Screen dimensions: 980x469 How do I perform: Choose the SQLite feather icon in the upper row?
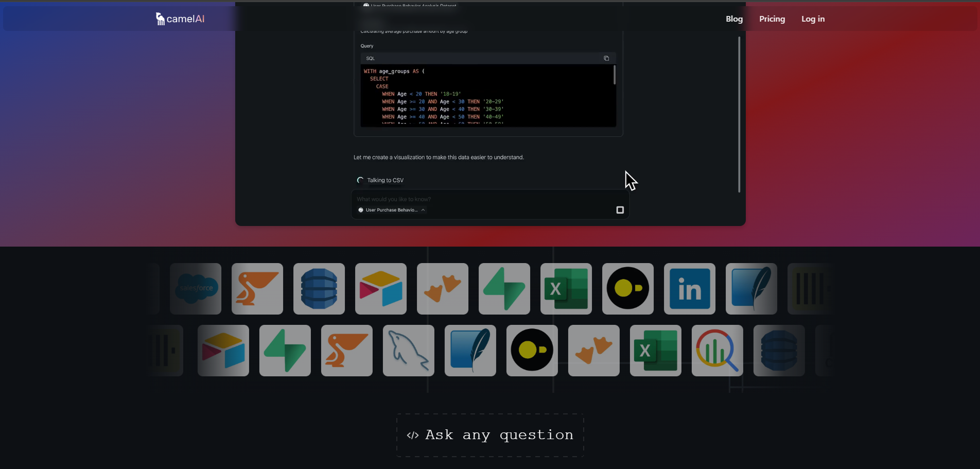pos(751,289)
